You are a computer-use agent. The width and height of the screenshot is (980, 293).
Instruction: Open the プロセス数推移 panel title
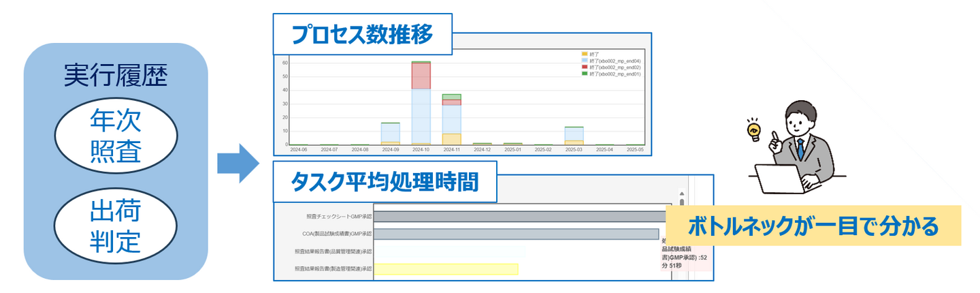362,35
